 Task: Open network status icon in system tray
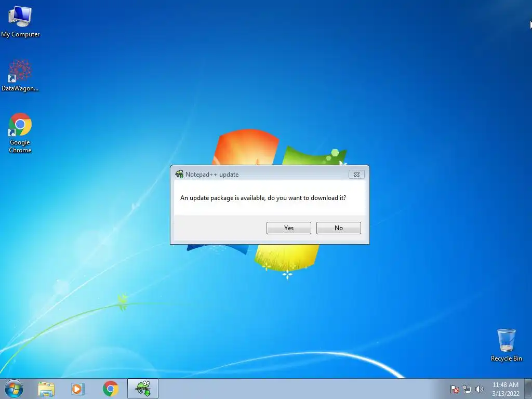467,389
